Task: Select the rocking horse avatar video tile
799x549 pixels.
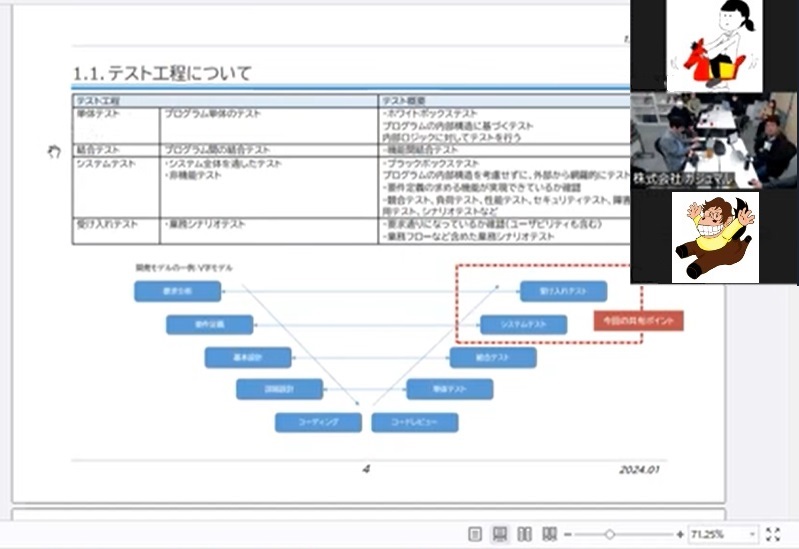Action: 713,46
